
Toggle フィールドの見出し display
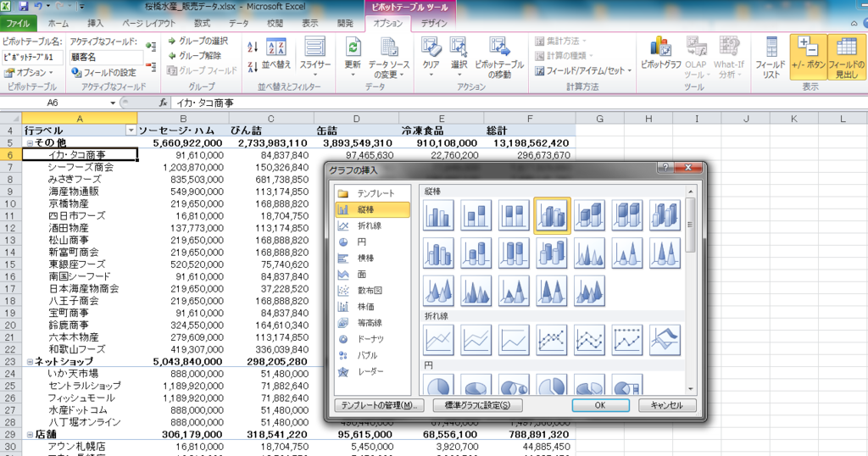pyautogui.click(x=847, y=58)
